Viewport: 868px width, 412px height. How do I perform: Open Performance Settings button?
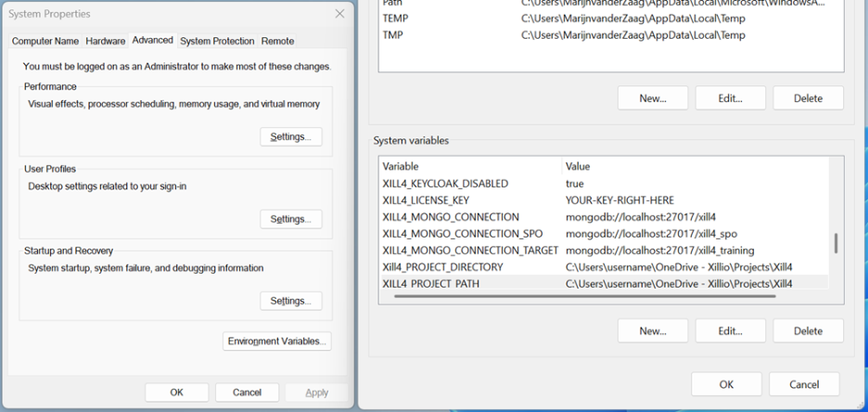290,136
